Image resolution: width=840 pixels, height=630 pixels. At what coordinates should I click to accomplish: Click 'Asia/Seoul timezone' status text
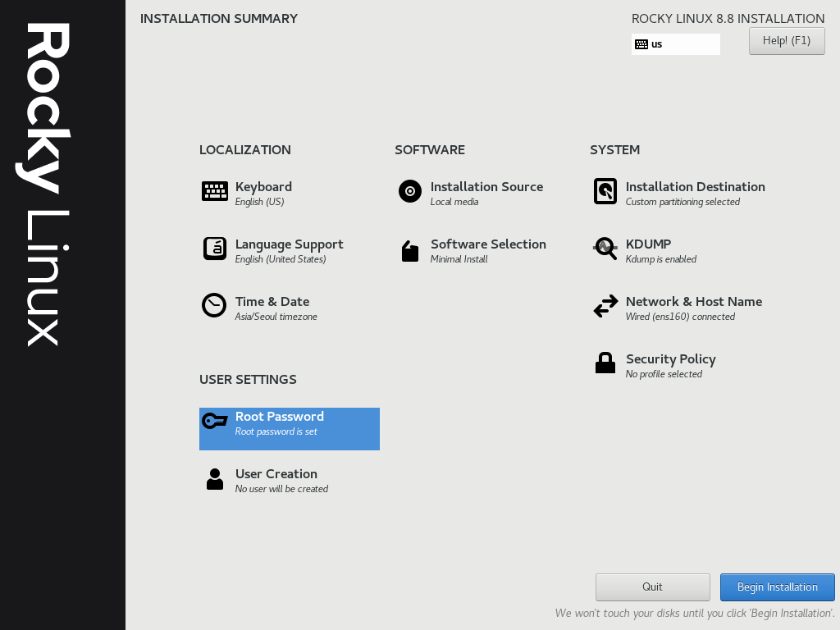click(x=276, y=317)
